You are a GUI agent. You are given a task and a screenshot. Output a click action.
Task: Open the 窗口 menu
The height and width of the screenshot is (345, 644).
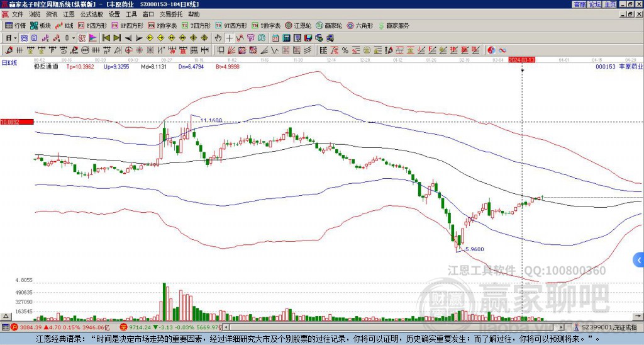click(x=148, y=14)
